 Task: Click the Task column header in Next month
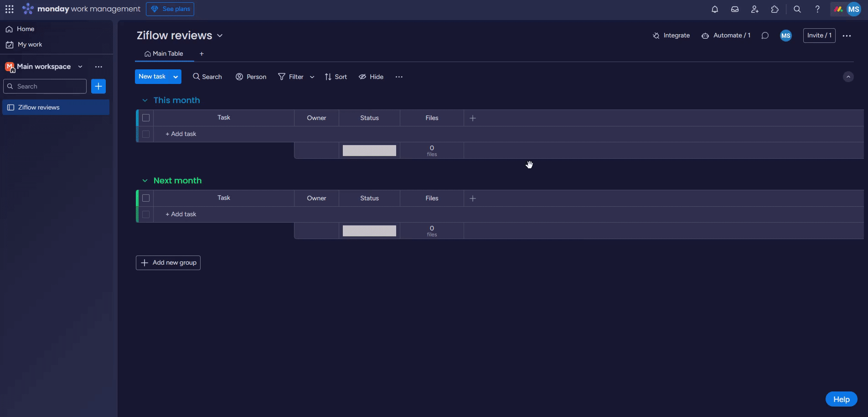pos(224,198)
